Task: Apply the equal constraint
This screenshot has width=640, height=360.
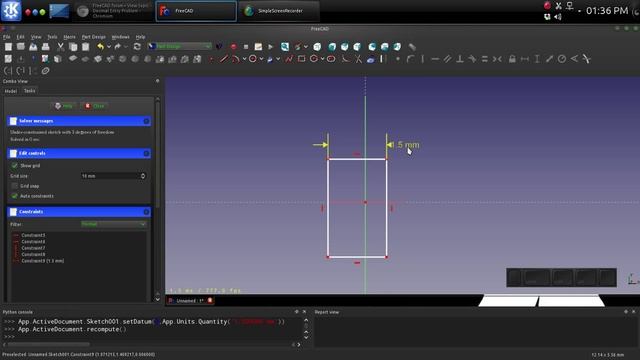Action: click(484, 59)
